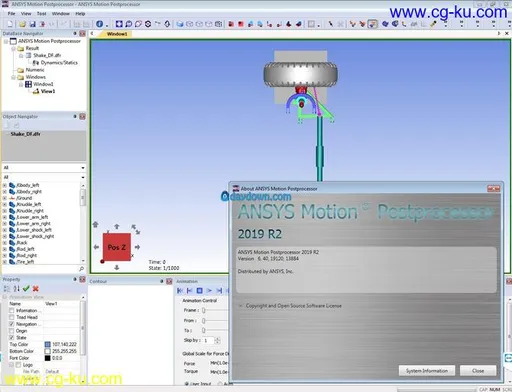The width and height of the screenshot is (512, 392).
Task: Toggle the Information checkbox in Property panel
Action: click(12, 311)
